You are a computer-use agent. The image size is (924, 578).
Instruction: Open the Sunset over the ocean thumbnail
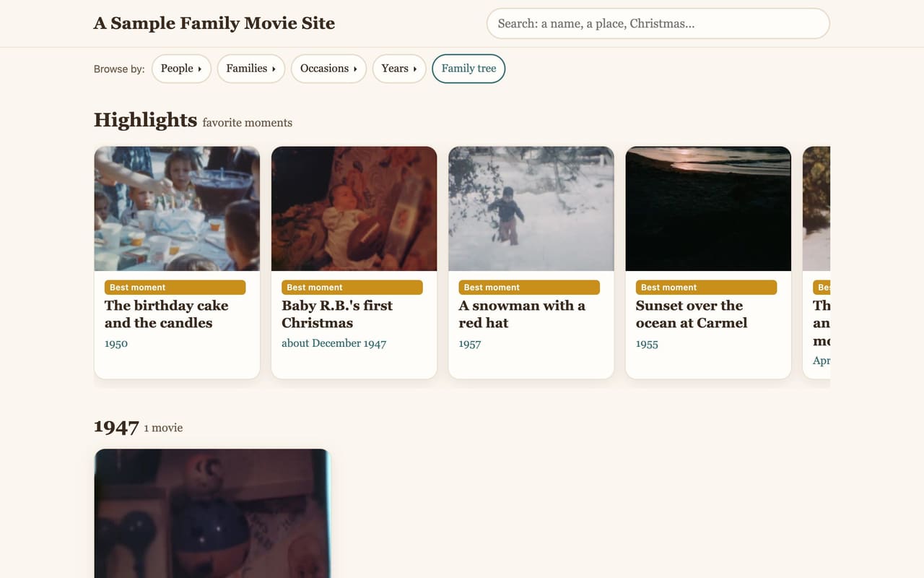(708, 209)
